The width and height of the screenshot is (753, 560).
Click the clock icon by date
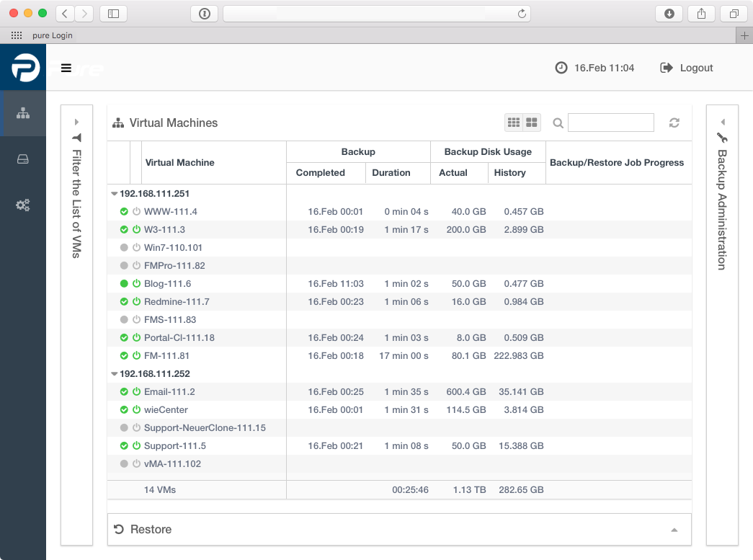point(561,68)
